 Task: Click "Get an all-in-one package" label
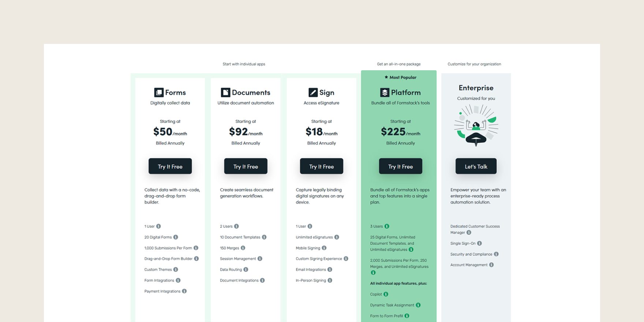(x=399, y=64)
